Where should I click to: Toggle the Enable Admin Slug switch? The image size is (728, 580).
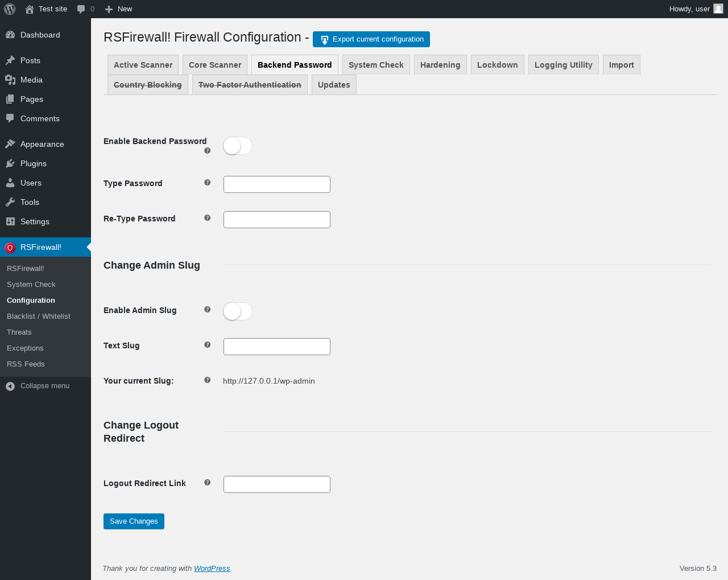238,311
